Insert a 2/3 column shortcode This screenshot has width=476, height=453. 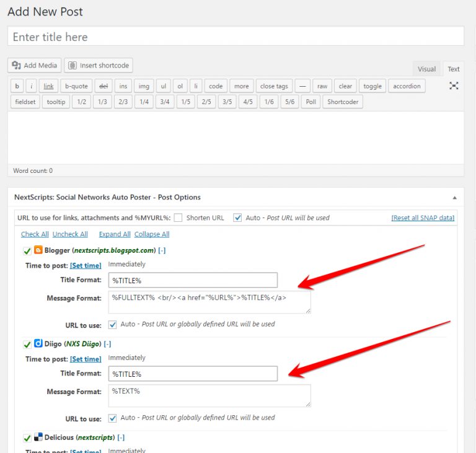pyautogui.click(x=123, y=102)
